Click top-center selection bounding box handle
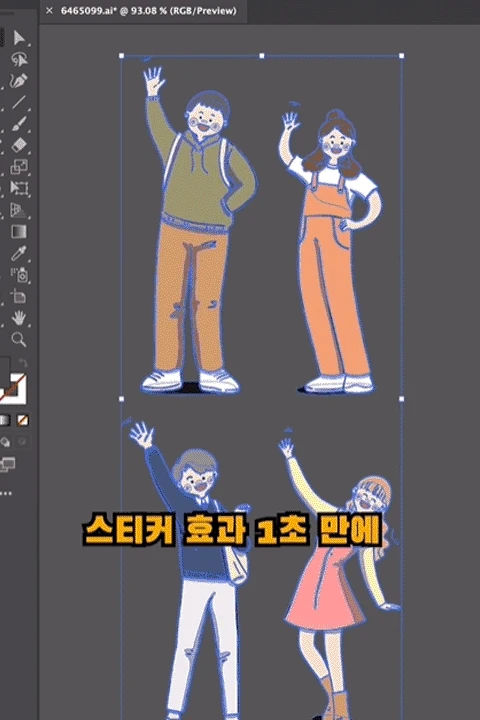Screen dimensions: 480x720 (262, 56)
